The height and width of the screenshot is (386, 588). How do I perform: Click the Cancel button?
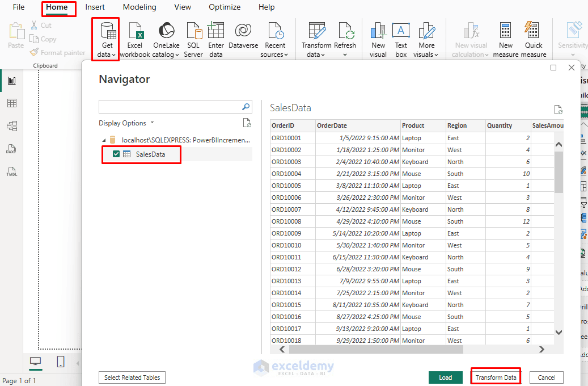click(547, 377)
